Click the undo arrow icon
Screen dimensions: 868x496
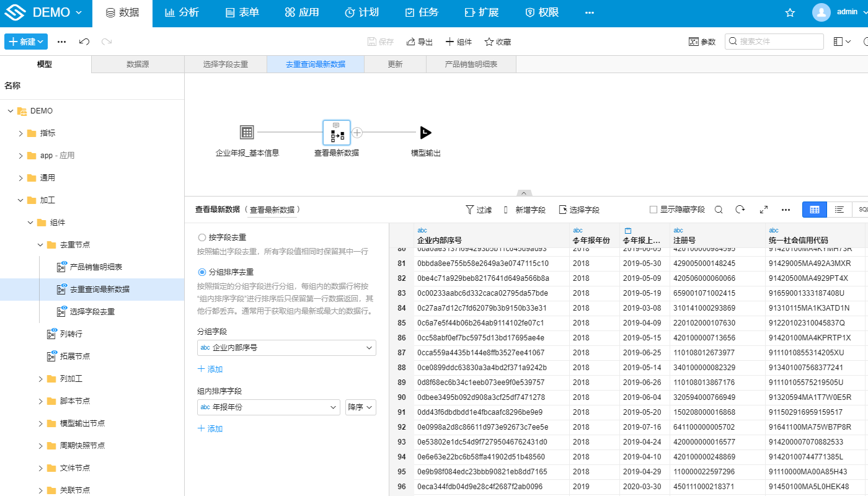84,42
